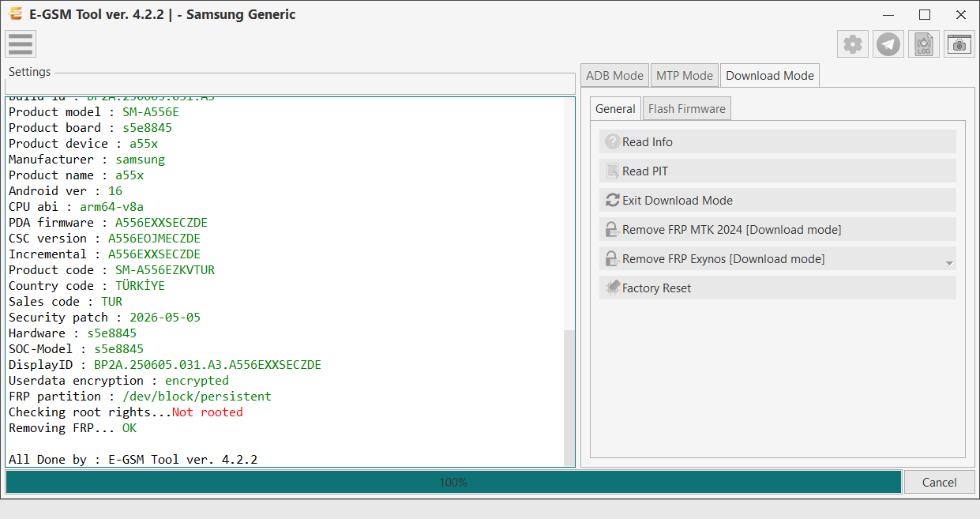Click the SM-A556E product model value
Image resolution: width=980 pixels, height=519 pixels.
(x=151, y=112)
